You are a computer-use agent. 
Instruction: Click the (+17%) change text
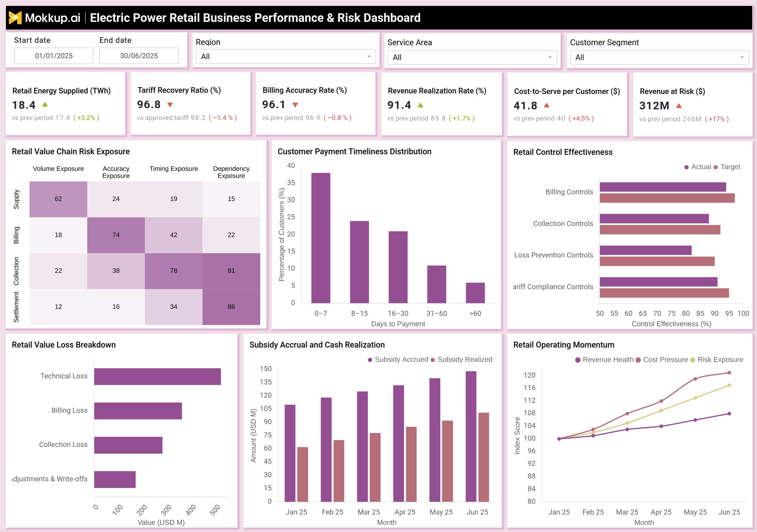click(x=717, y=119)
